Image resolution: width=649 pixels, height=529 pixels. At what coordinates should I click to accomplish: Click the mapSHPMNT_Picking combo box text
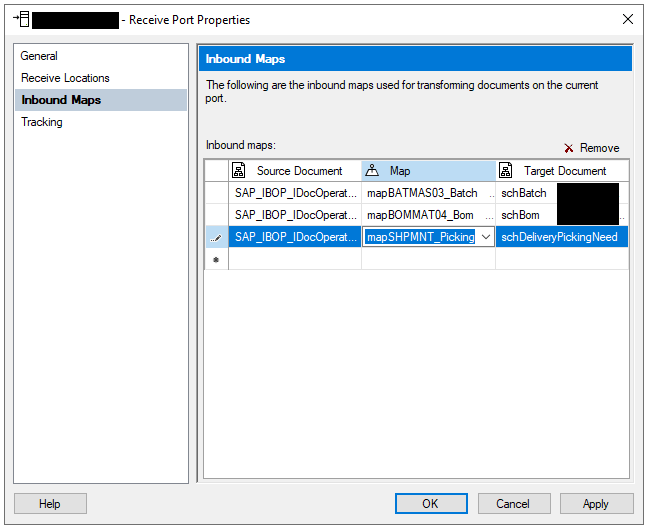point(421,237)
